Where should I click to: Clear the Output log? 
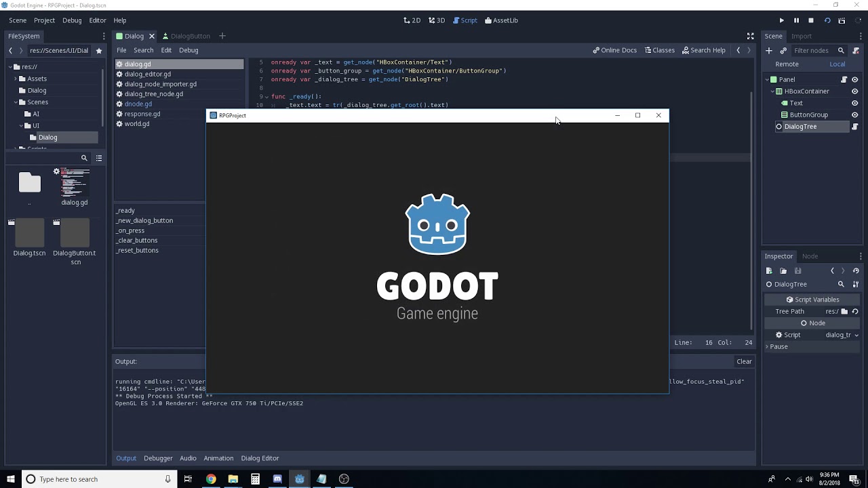(744, 361)
